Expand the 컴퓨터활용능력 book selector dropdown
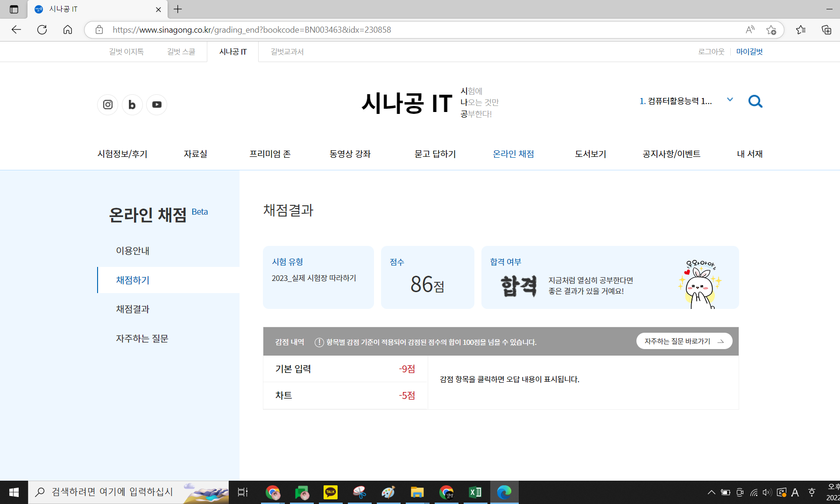The image size is (840, 504). (730, 100)
